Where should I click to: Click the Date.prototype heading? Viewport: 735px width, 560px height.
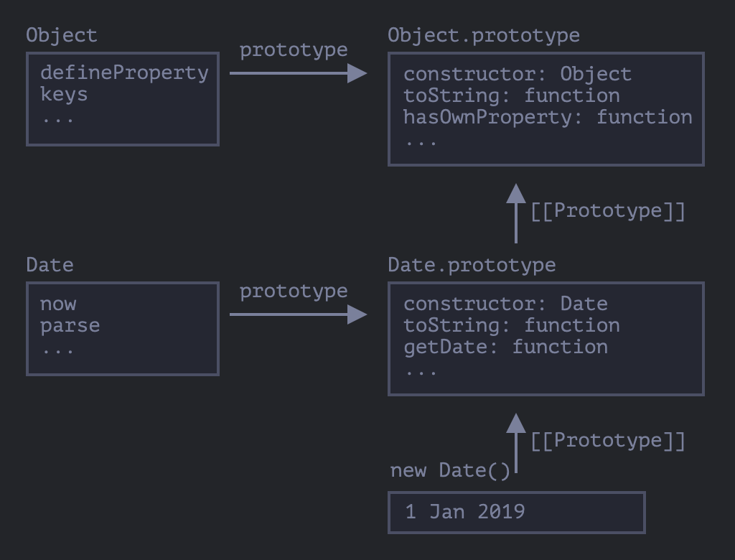[x=472, y=265]
